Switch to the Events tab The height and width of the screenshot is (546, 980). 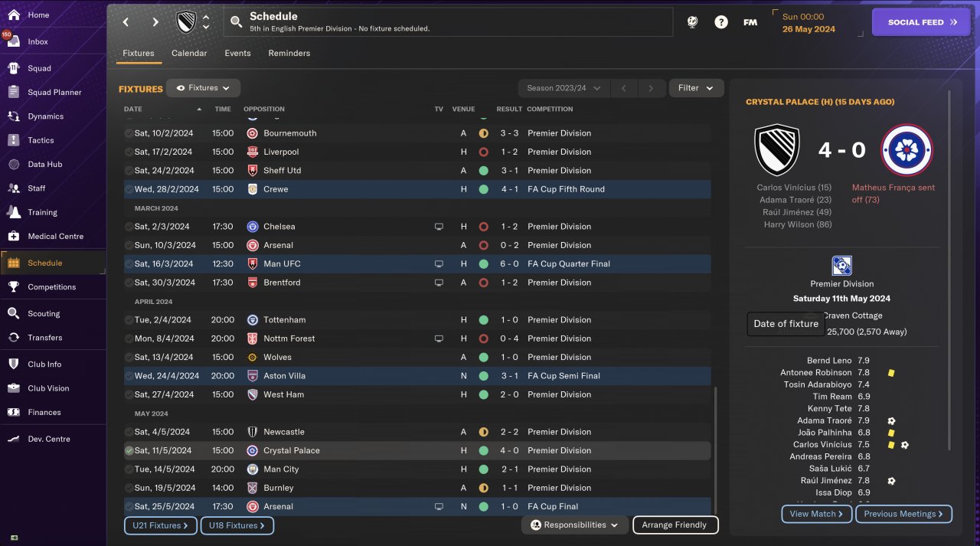coord(237,54)
